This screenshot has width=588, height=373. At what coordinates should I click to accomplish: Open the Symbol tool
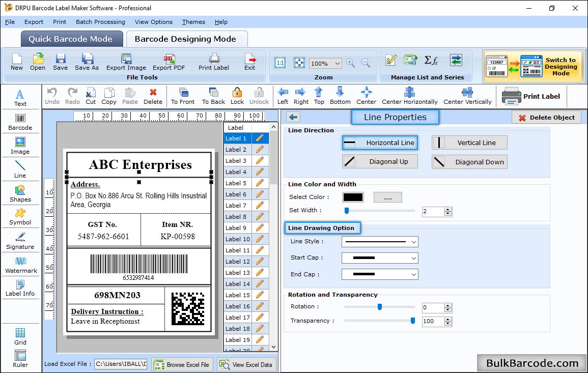point(20,217)
